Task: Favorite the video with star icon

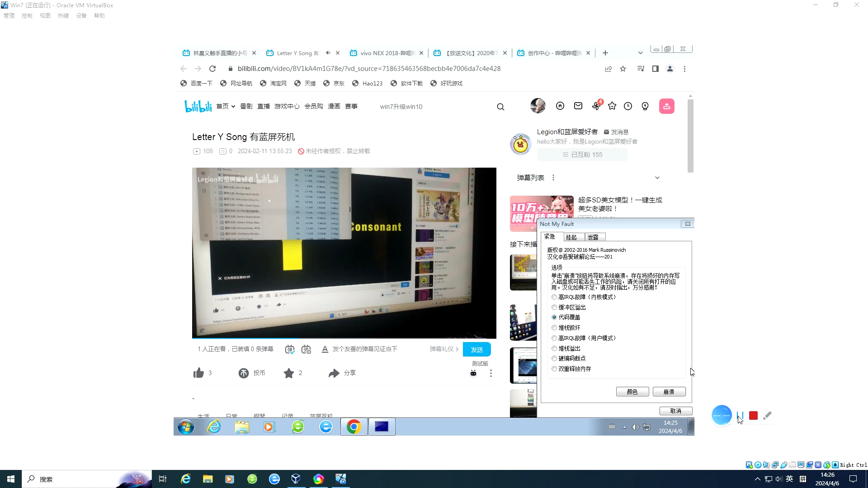Action: click(289, 373)
